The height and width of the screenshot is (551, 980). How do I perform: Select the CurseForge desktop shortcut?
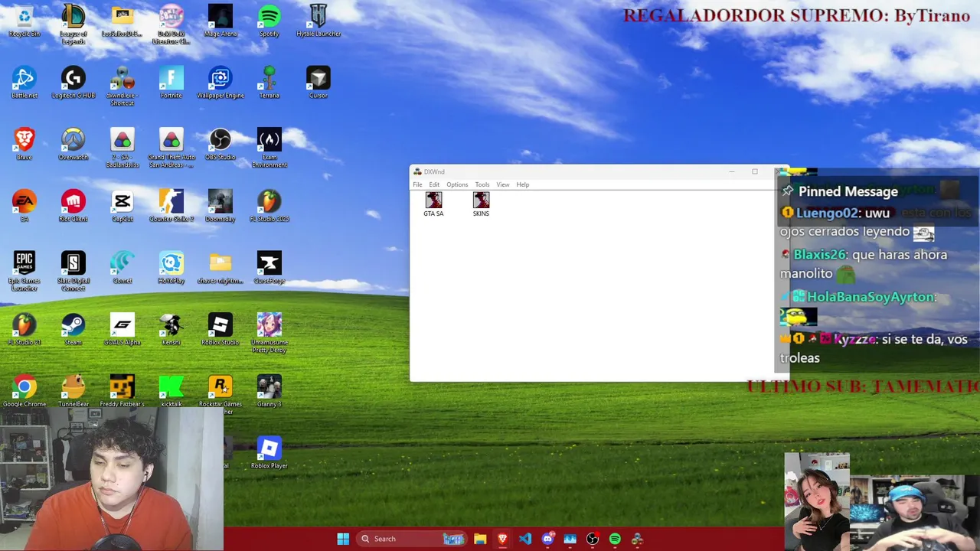269,268
